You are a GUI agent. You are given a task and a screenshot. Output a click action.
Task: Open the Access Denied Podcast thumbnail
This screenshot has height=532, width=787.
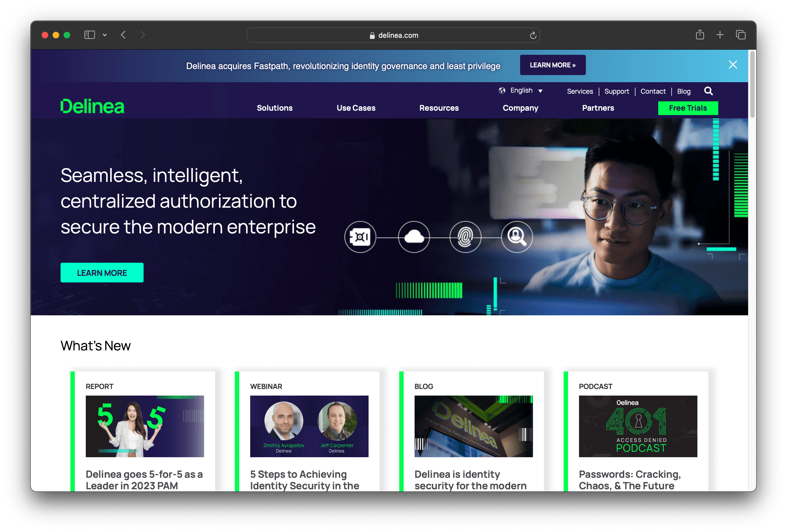point(638,426)
